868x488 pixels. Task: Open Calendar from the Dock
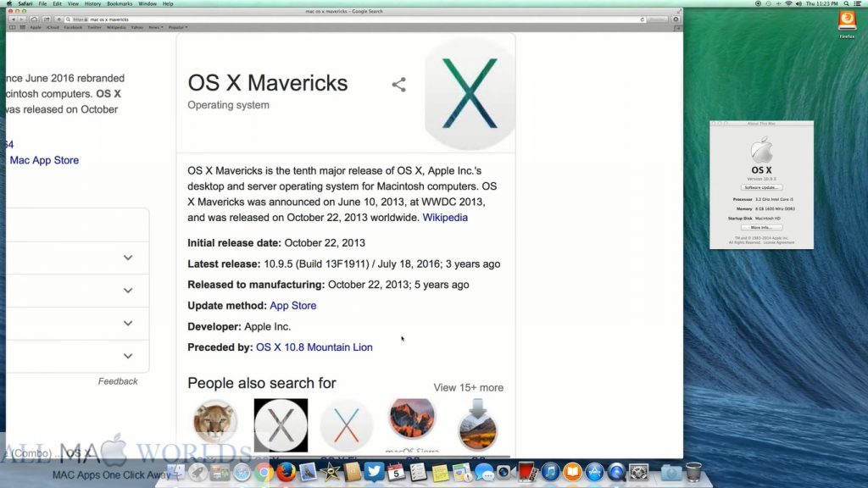[396, 472]
